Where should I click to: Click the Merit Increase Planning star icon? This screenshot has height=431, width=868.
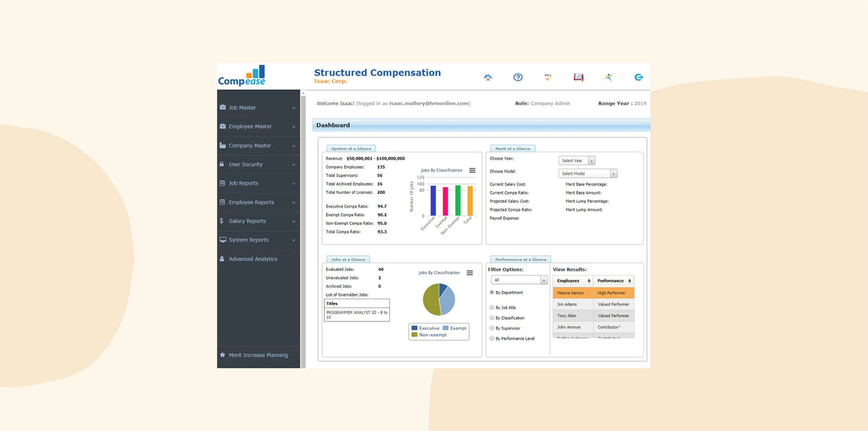[x=223, y=355]
